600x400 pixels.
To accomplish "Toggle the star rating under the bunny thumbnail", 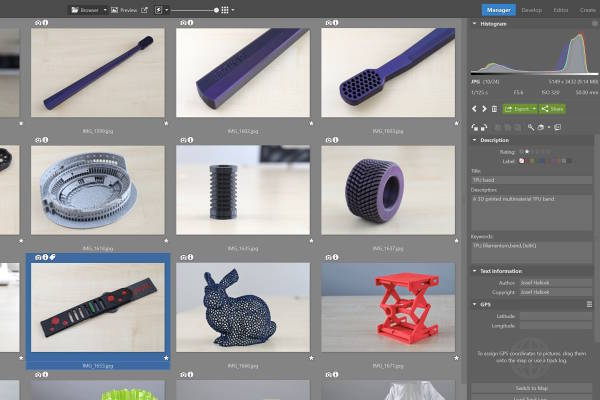I will tap(311, 358).
